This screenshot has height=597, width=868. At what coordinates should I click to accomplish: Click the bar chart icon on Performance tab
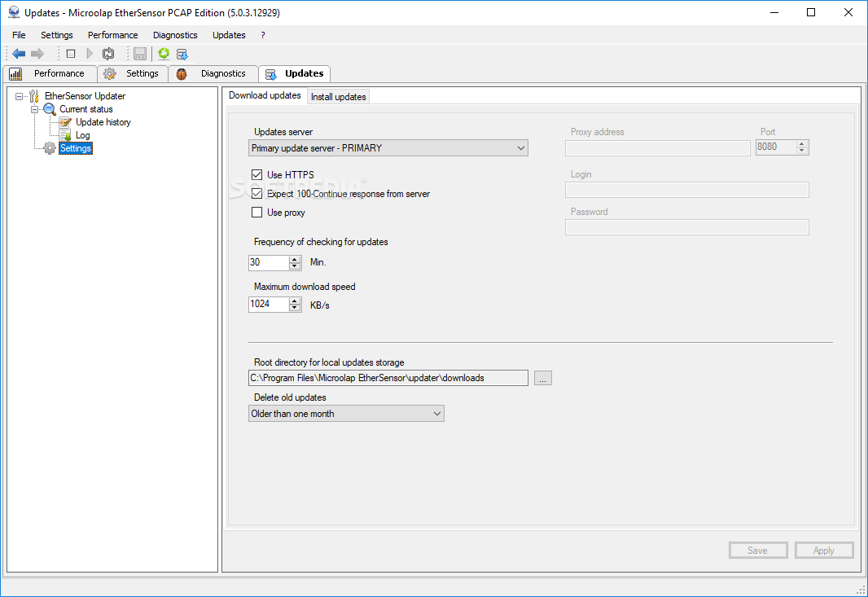click(15, 73)
